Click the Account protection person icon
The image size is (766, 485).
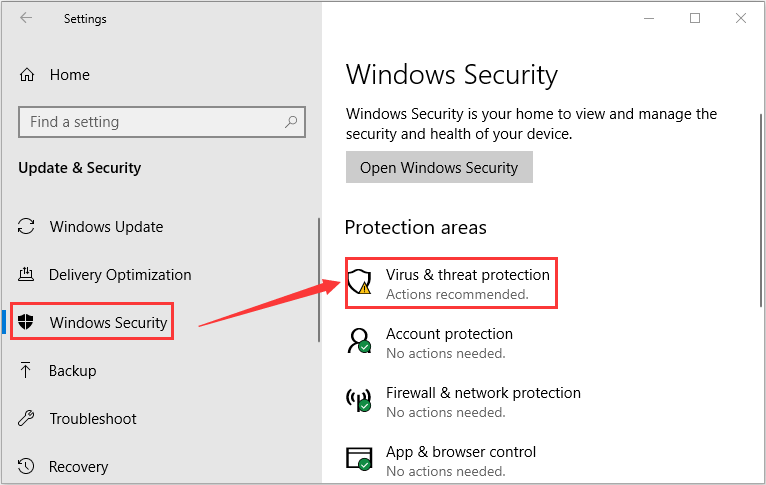(x=360, y=341)
